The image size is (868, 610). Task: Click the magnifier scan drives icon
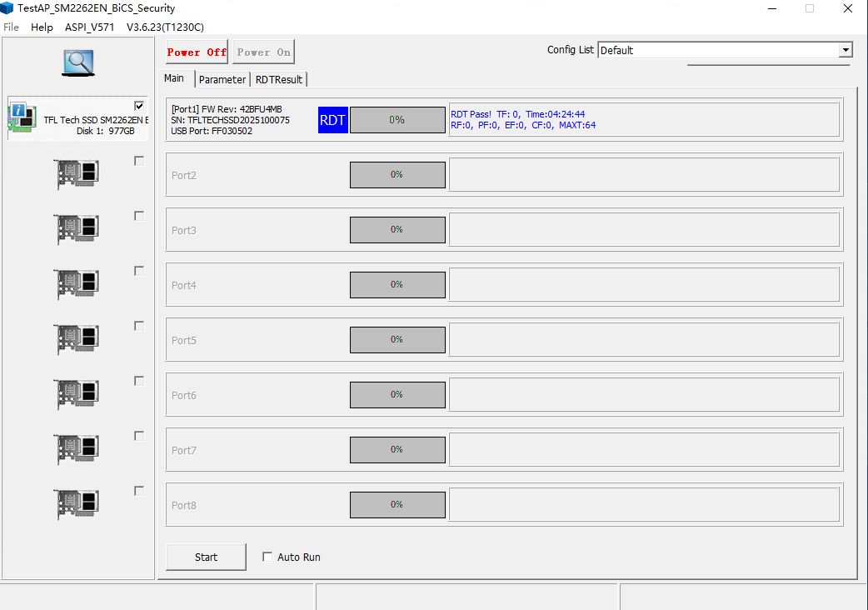78,62
